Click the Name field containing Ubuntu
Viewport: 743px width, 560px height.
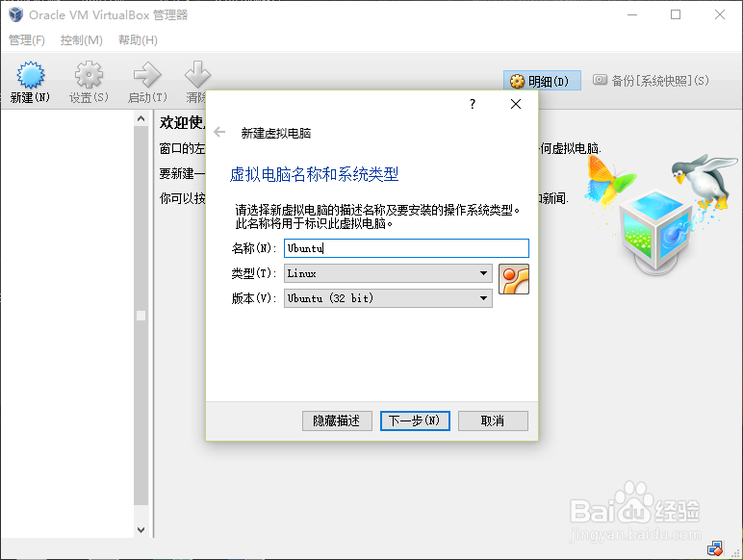pyautogui.click(x=406, y=248)
